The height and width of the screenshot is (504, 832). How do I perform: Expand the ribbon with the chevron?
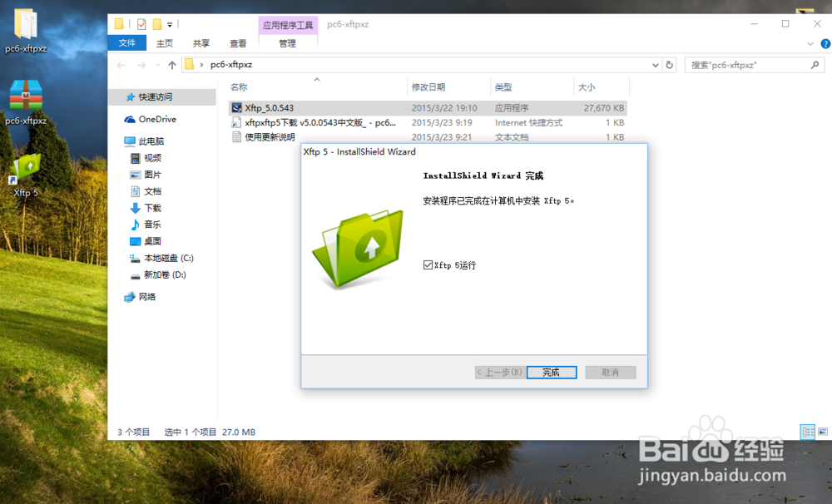(810, 44)
